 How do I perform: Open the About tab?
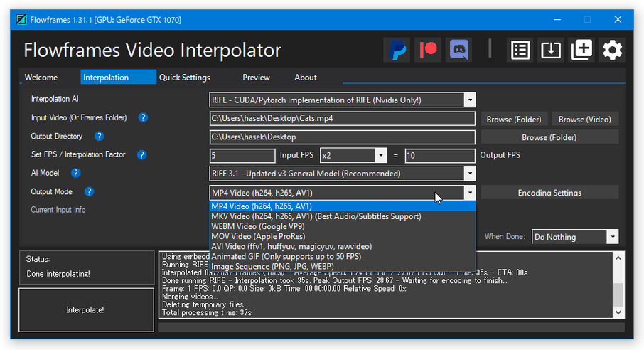(x=306, y=78)
